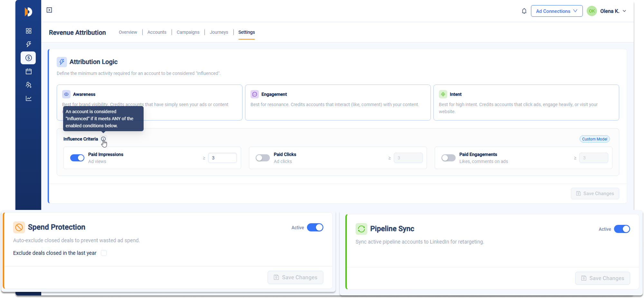Enable the Paid Clicks toggle
This screenshot has width=644, height=298.
263,158
